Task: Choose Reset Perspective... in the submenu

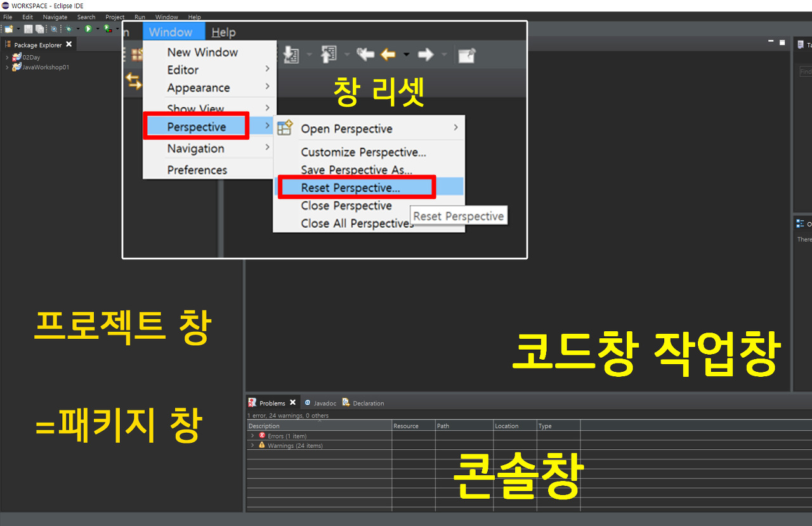Action: [x=370, y=188]
